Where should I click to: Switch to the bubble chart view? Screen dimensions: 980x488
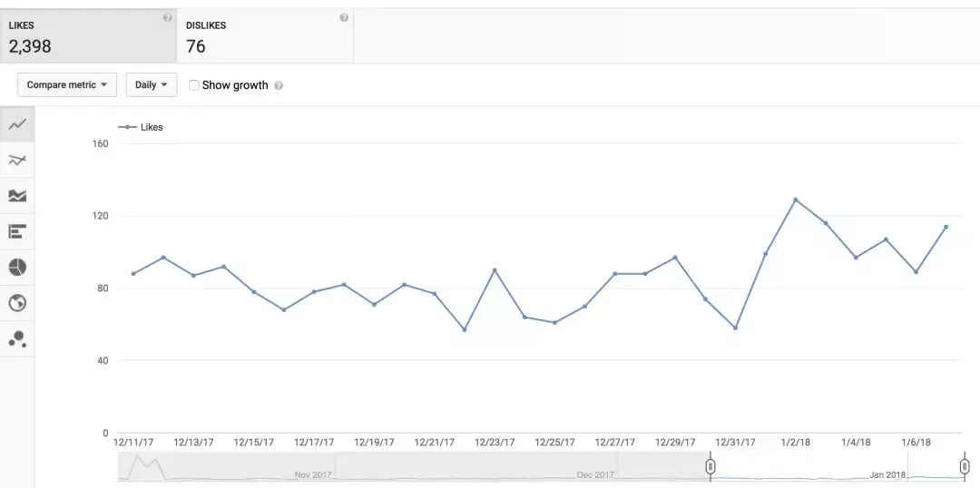click(x=17, y=338)
